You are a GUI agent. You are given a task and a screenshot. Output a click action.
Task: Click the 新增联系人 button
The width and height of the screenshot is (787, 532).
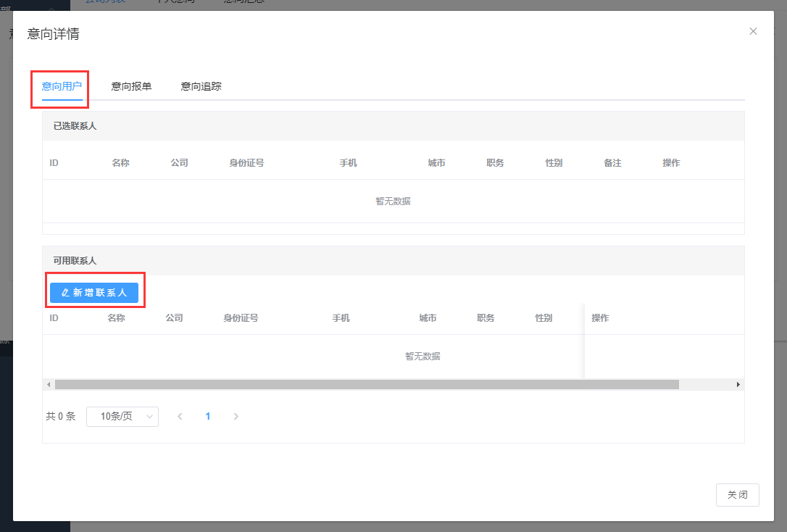pyautogui.click(x=94, y=293)
